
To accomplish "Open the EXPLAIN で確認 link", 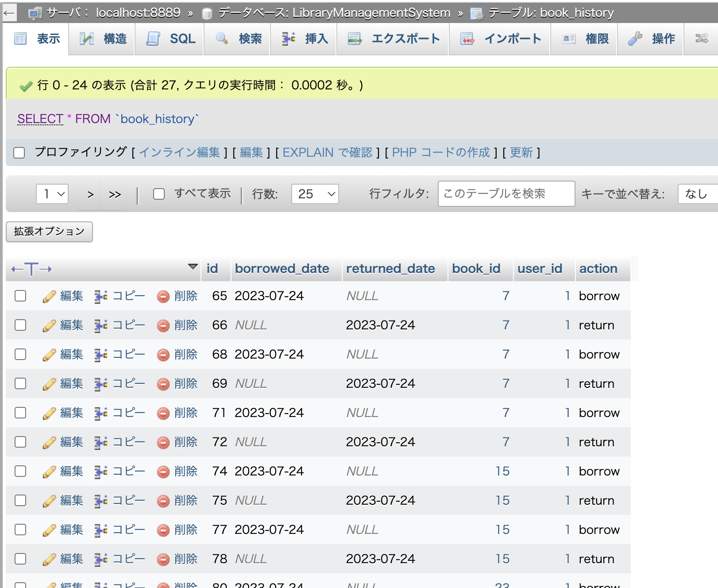I will [328, 153].
